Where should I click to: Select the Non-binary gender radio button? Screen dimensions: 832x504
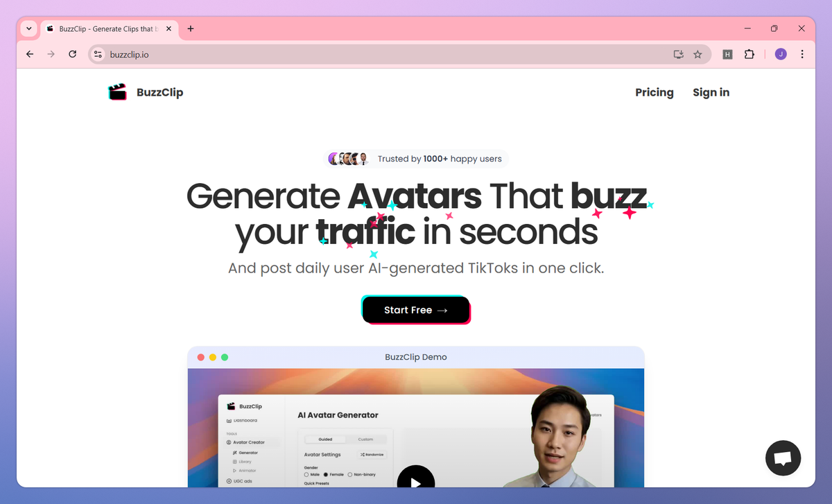350,474
